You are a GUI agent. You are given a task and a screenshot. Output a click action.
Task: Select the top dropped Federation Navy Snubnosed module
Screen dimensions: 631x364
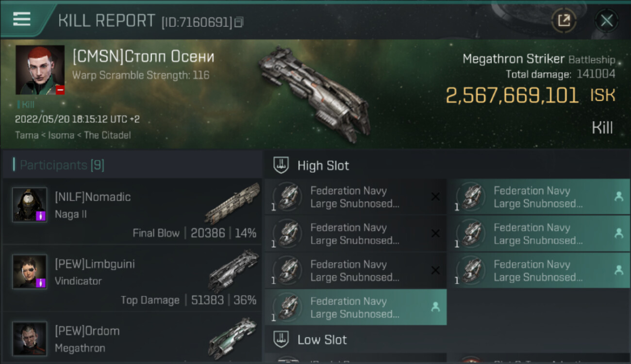(538, 197)
